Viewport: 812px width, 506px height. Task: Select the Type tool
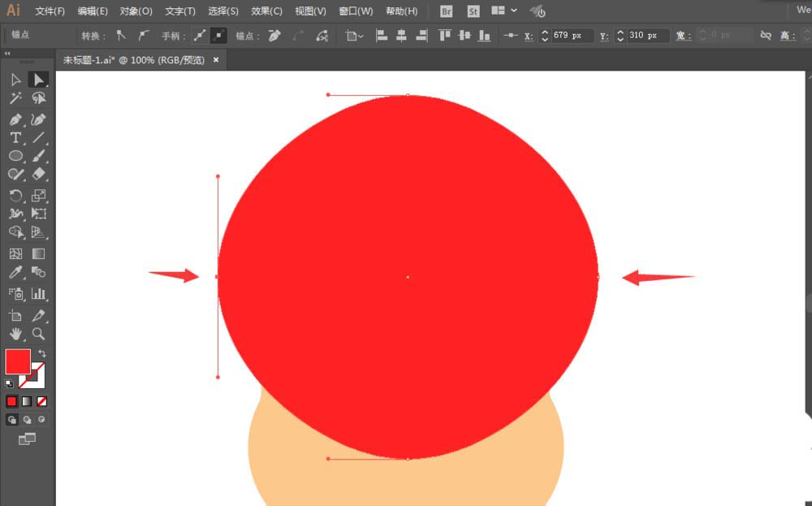(x=15, y=138)
